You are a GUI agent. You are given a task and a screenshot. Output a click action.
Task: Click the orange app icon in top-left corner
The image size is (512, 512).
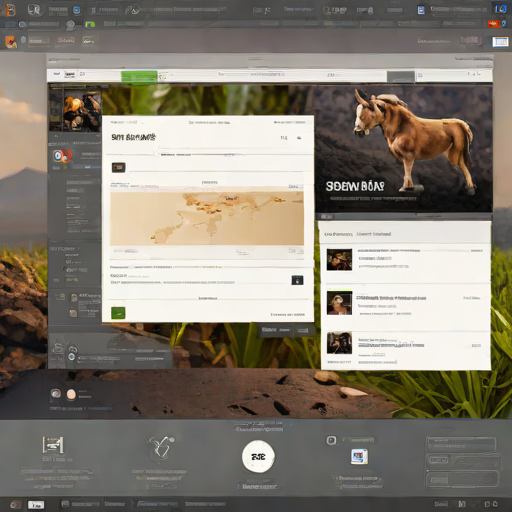pos(9,10)
